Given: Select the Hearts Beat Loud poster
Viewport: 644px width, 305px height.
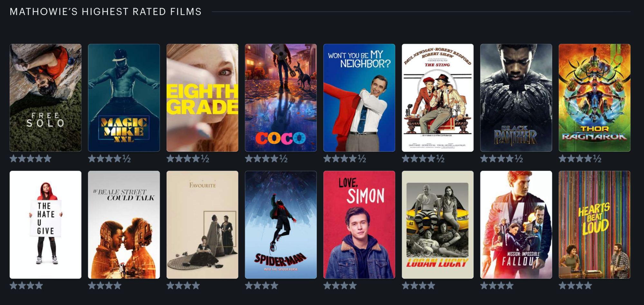Looking at the screenshot, I should click(x=594, y=225).
